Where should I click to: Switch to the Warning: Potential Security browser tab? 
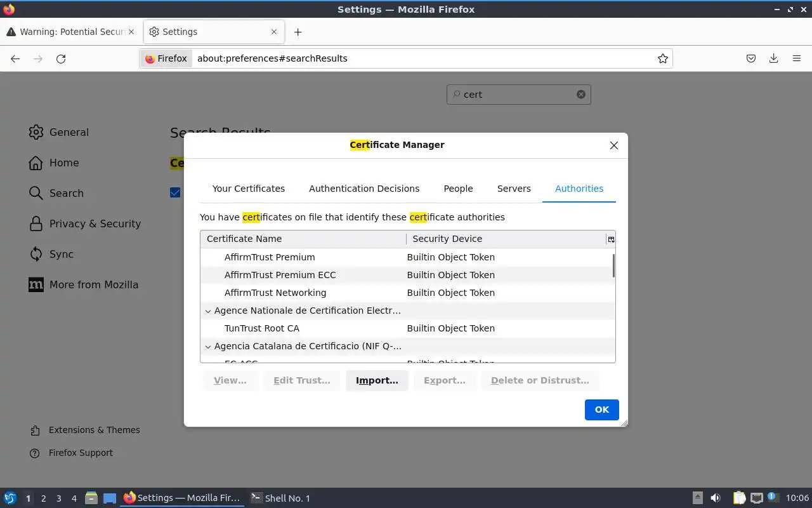(x=71, y=32)
